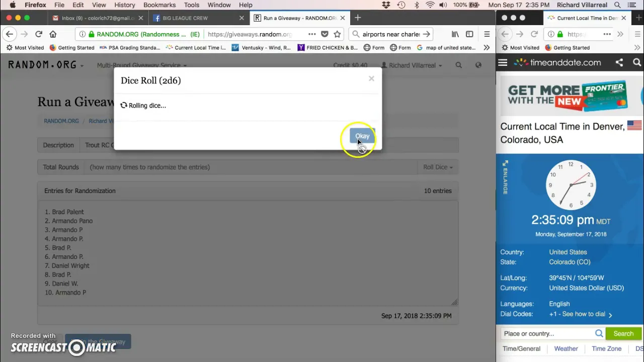Click the Okay button in Dice Roll dialog
This screenshot has width=644, height=362.
(362, 136)
